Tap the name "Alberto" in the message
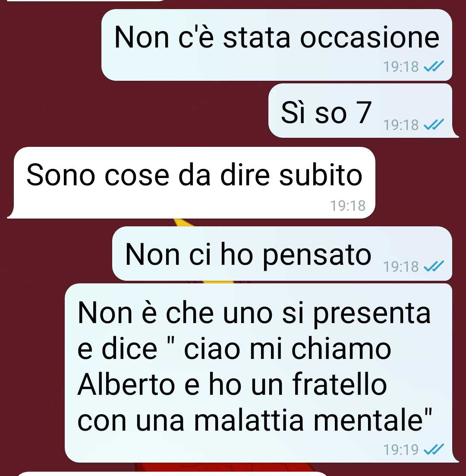 tap(126, 384)
